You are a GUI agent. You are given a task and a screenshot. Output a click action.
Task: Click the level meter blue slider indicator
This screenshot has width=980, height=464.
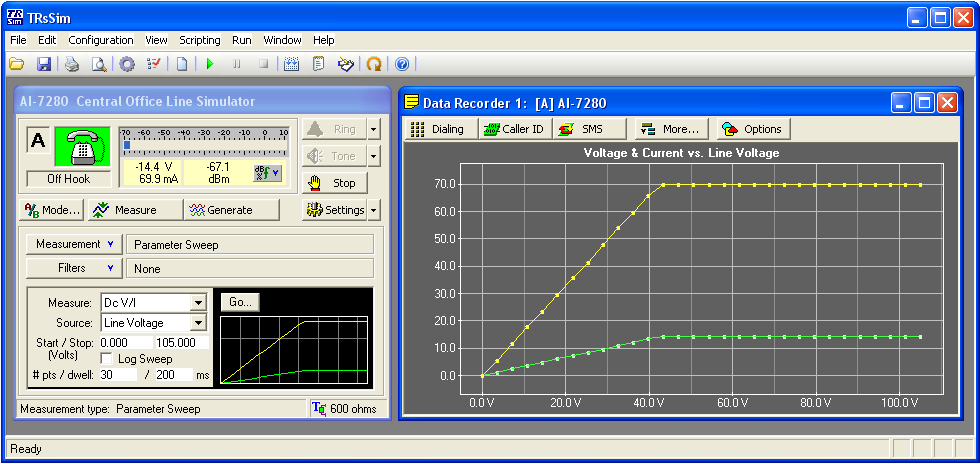coord(127,145)
